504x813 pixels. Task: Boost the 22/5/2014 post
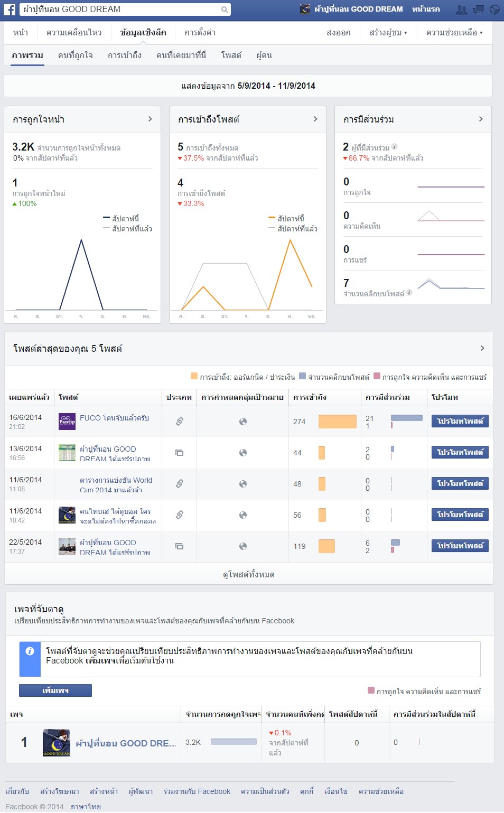pos(460,546)
